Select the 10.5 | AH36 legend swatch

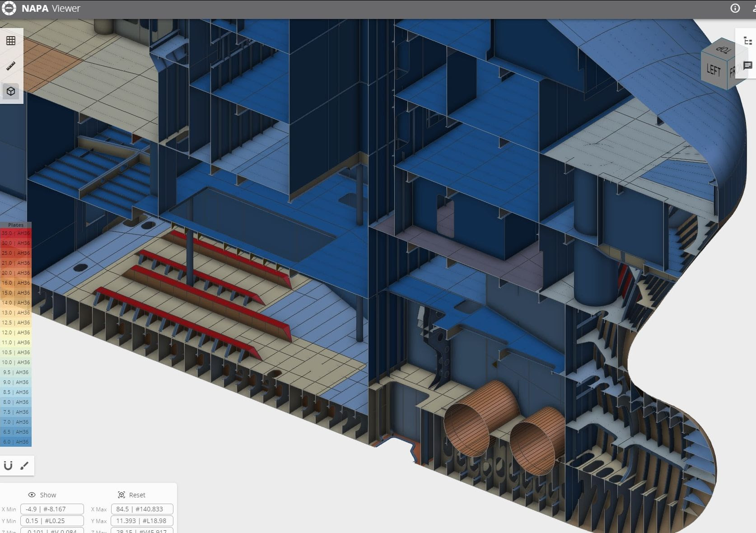16,352
